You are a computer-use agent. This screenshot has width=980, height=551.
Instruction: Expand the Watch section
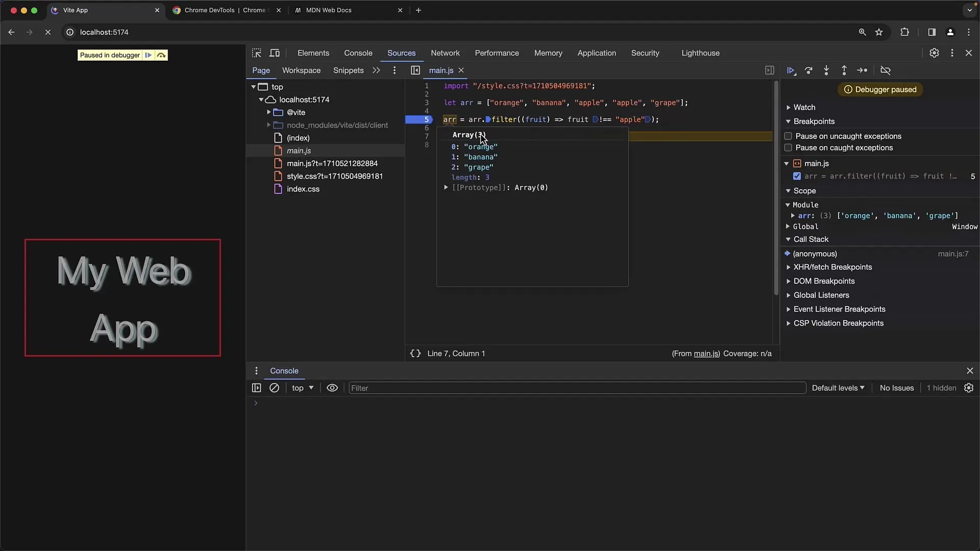(x=804, y=108)
